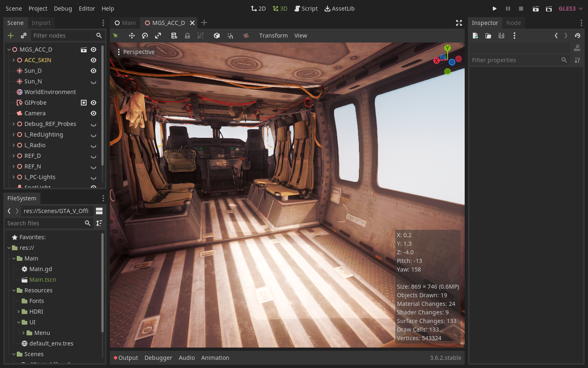Image resolution: width=588 pixels, height=368 pixels.
Task: Click the GIProbe bake square icon
Action: tap(84, 103)
